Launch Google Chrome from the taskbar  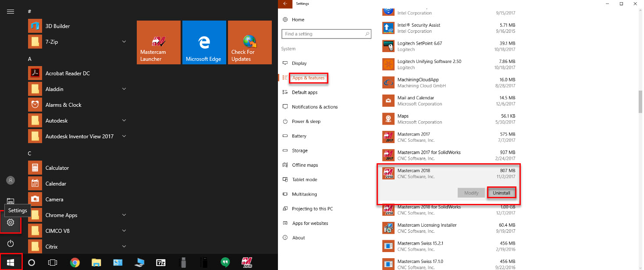[x=75, y=263]
